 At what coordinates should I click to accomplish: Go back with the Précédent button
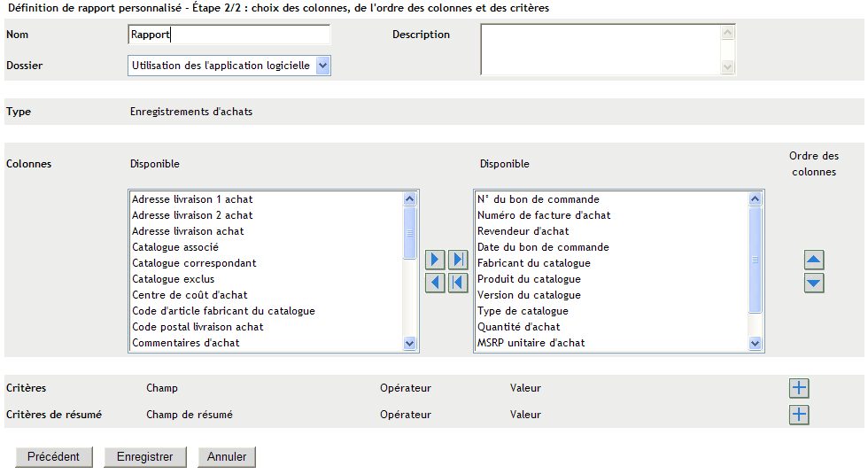54,457
